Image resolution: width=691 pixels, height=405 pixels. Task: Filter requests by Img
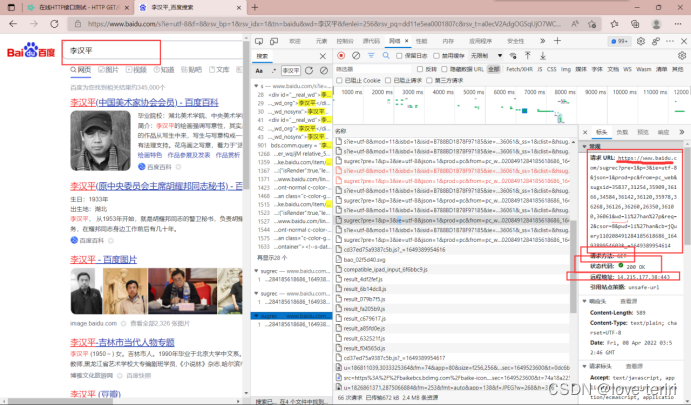coord(566,69)
